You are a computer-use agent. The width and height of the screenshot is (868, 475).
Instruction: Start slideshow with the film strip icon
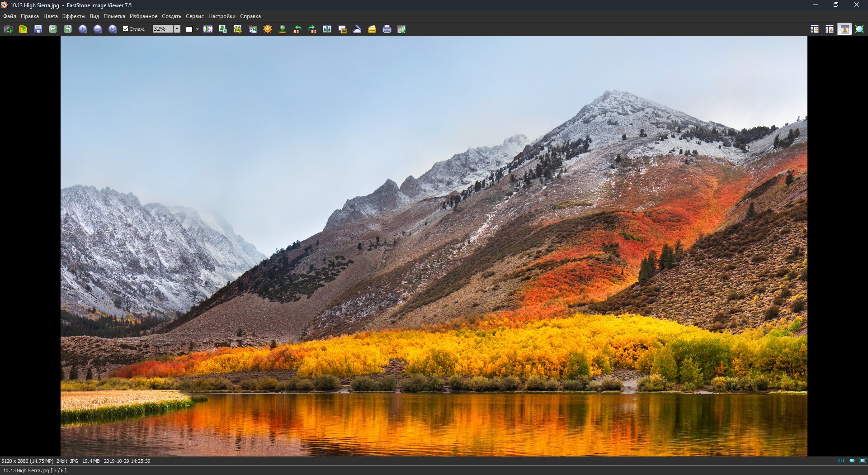208,29
